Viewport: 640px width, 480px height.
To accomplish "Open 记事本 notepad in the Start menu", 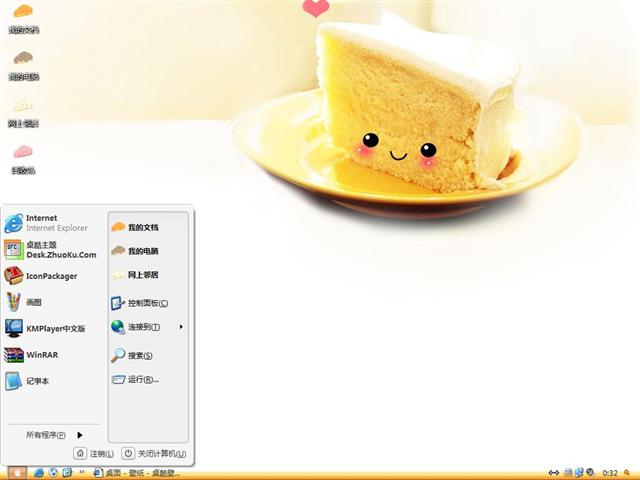I will (x=51, y=381).
